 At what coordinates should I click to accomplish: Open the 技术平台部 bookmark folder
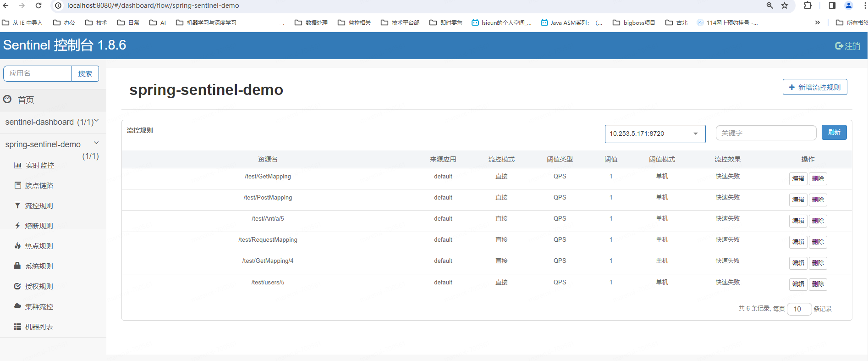click(x=400, y=22)
